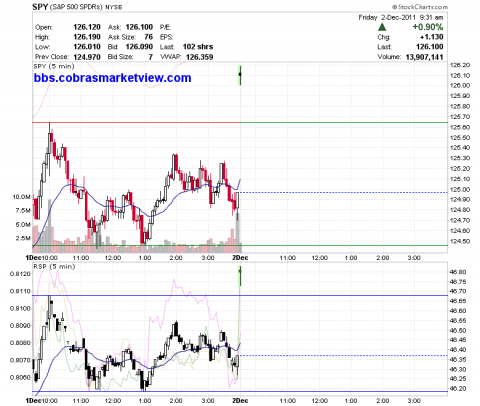The width and height of the screenshot is (480, 406).
Task: Click the 46.80 RSP price axis label
Action: point(458,272)
